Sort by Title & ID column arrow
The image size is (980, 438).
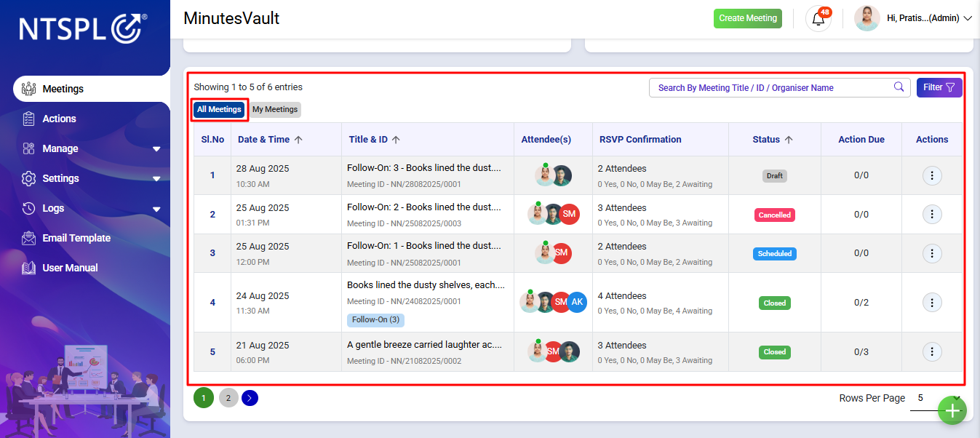pos(396,140)
